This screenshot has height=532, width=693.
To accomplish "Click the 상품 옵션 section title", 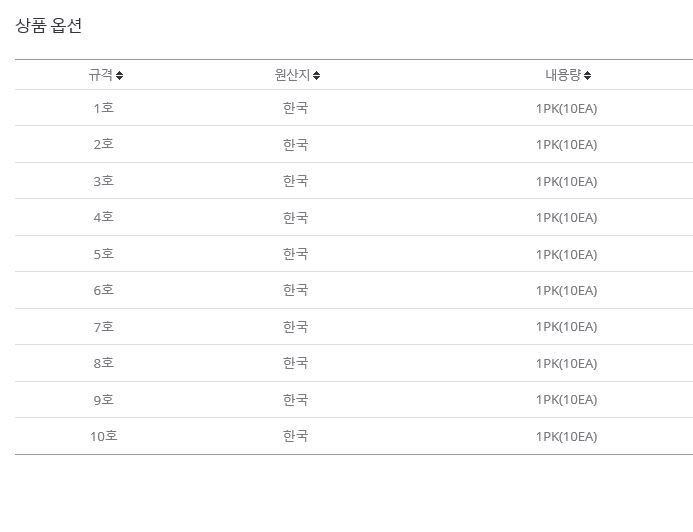I will pyautogui.click(x=49, y=26).
